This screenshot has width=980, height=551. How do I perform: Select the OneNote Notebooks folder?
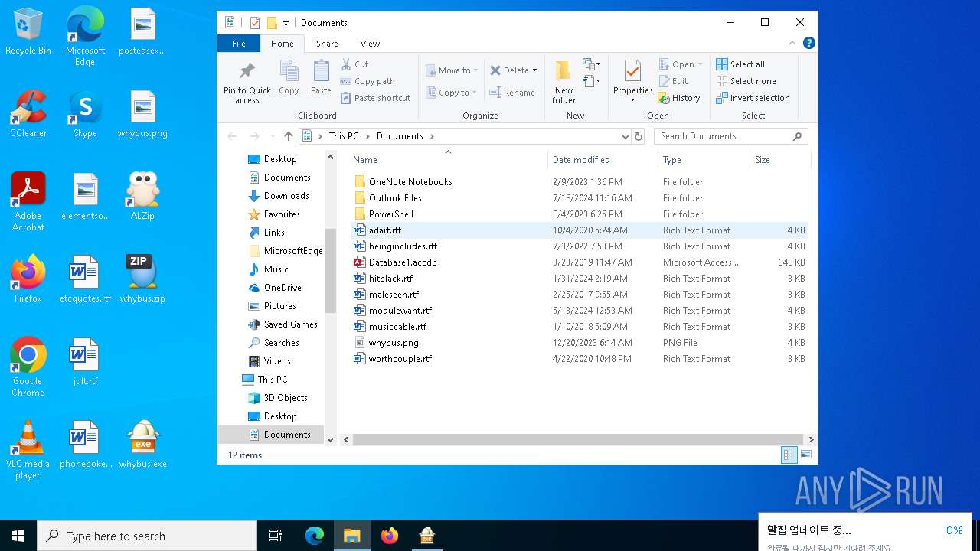(579, 182)
